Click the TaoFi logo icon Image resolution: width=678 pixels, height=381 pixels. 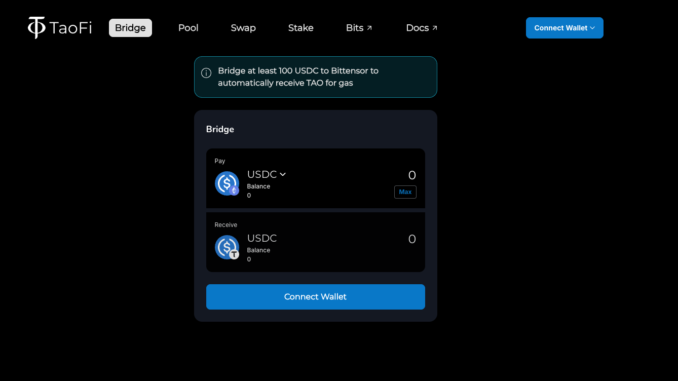36,28
